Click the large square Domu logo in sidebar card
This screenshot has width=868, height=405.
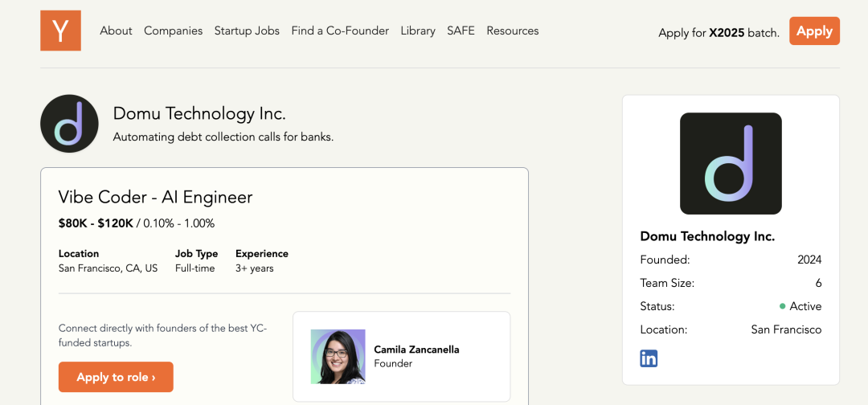point(731,164)
